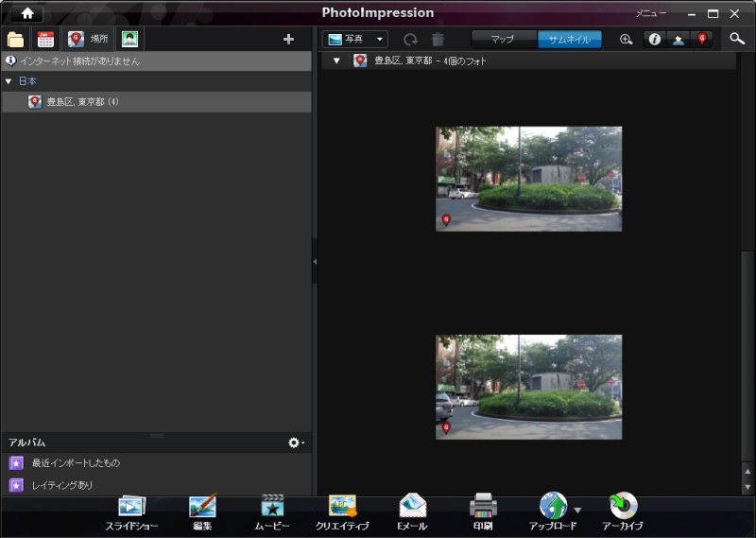This screenshot has height=538, width=756.
Task: Click the no internet connection info message
Action: pyautogui.click(x=156, y=61)
